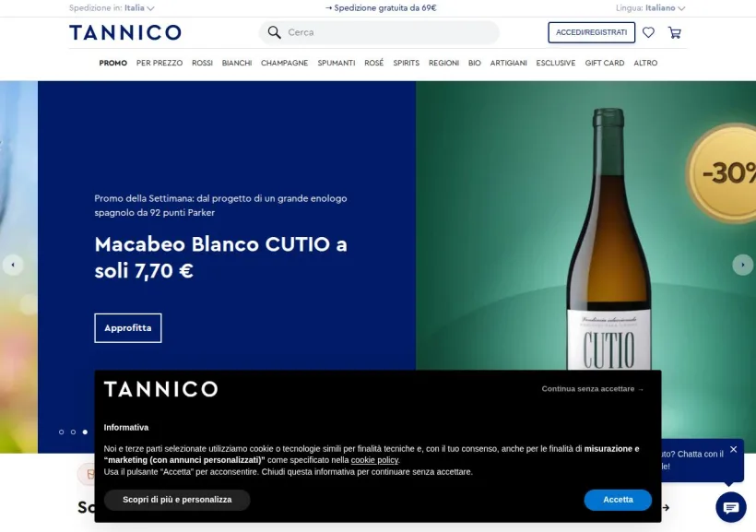Open the SPIRITS menu
This screenshot has height=532, width=756.
[406, 63]
